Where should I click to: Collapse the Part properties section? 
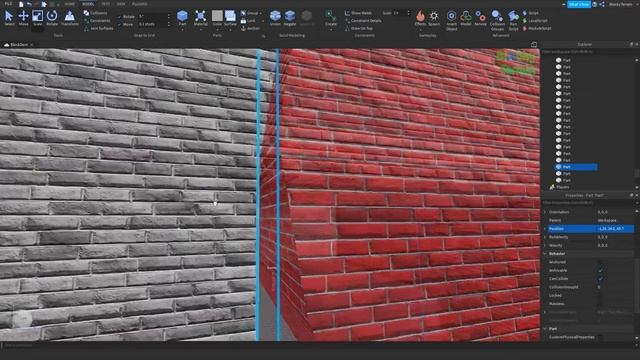click(545, 329)
